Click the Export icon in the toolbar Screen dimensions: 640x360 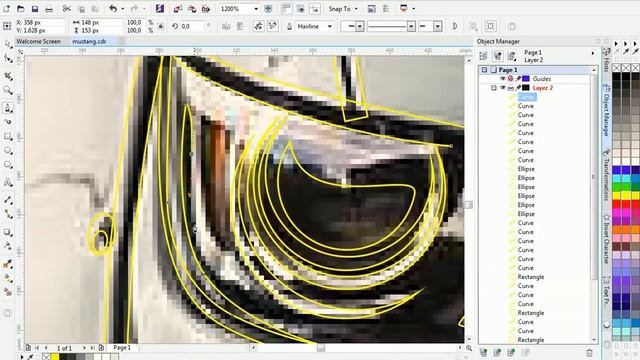pyautogui.click(x=192, y=9)
